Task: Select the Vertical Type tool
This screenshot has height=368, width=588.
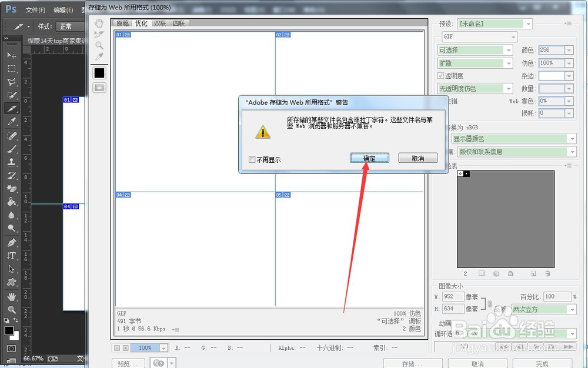Action: point(12,256)
